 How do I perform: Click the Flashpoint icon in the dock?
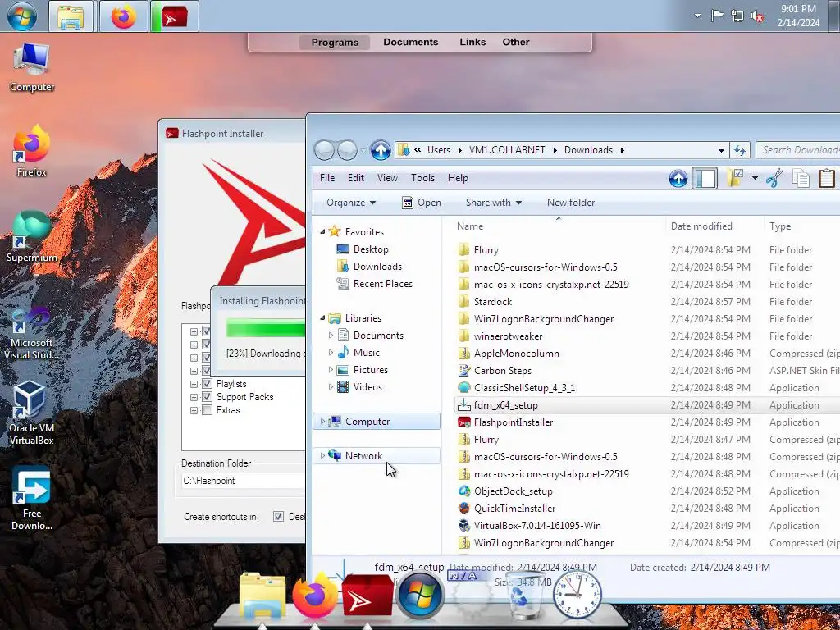pos(367,597)
